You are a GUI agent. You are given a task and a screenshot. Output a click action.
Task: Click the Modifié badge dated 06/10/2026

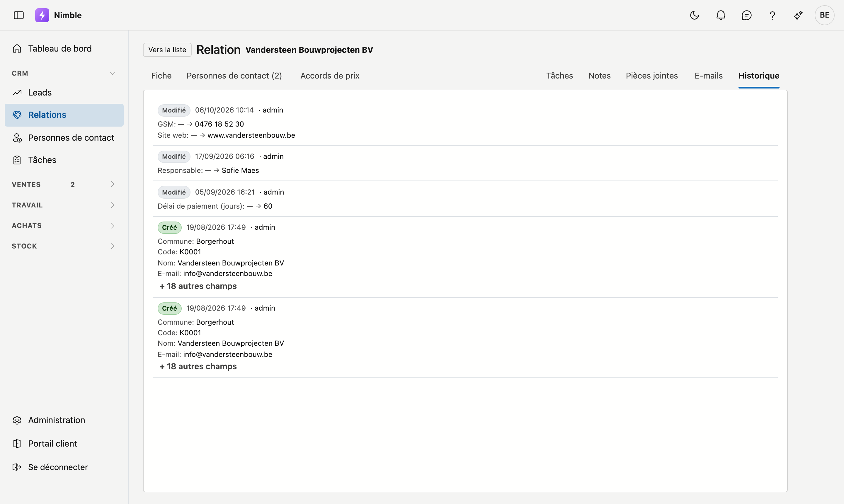pyautogui.click(x=174, y=110)
